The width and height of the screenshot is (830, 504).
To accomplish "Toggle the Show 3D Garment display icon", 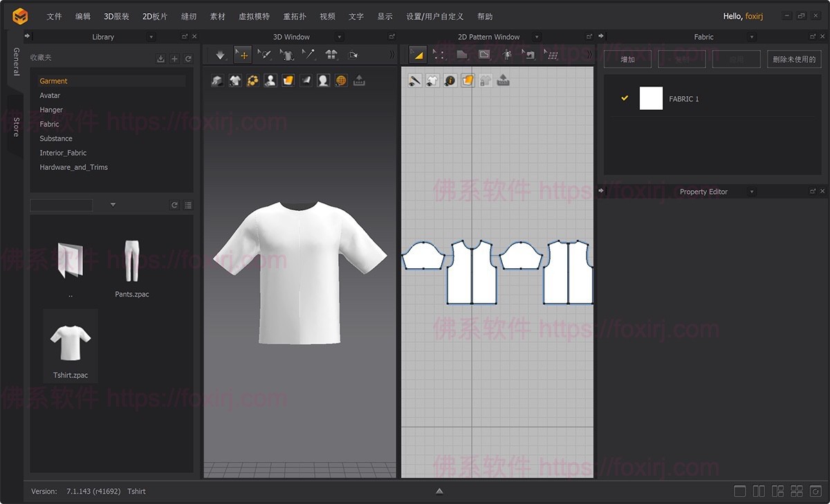I will 234,80.
